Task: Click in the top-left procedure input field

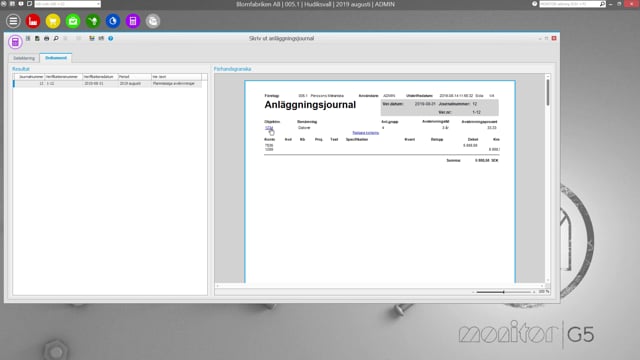Action: click(x=65, y=4)
